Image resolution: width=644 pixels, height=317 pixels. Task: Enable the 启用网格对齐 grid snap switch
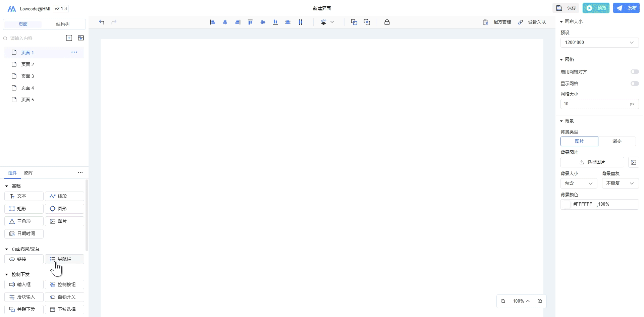[634, 72]
